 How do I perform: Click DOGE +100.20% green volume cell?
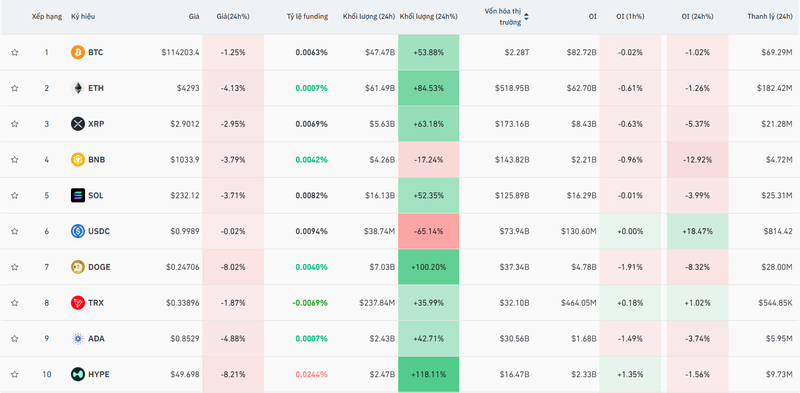[x=429, y=267]
